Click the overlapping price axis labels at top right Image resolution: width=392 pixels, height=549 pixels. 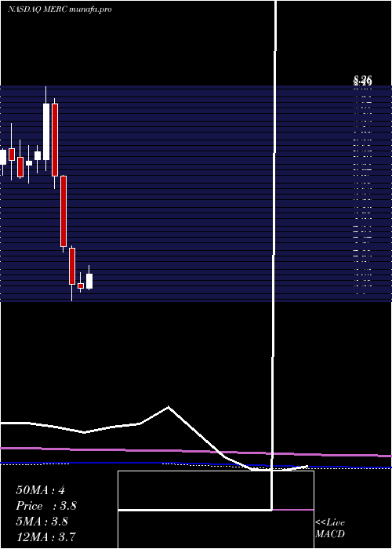362,82
